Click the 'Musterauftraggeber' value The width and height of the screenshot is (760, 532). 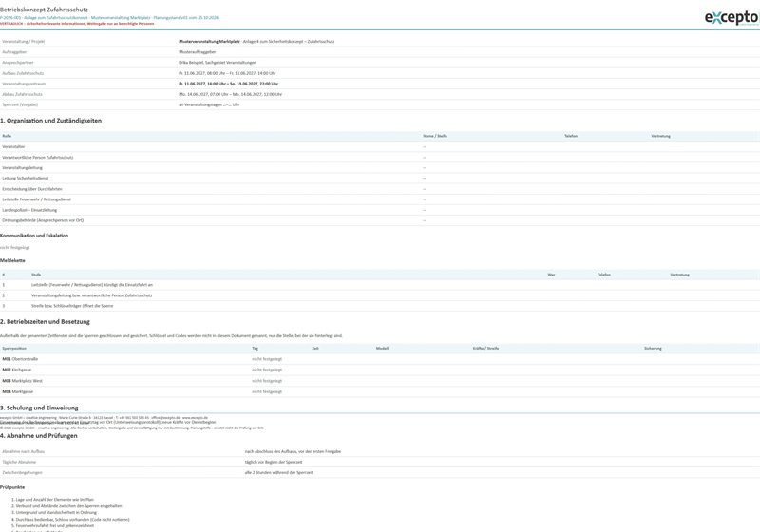(x=198, y=52)
